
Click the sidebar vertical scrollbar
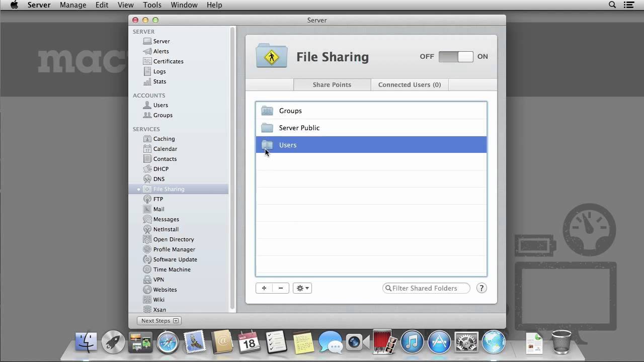(232, 168)
